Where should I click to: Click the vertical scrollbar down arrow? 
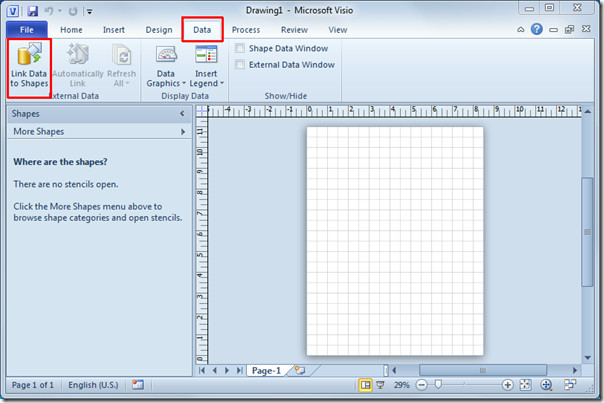(587, 358)
